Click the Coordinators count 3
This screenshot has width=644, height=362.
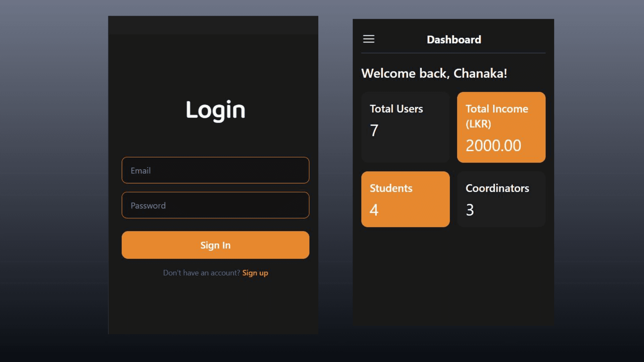coord(470,210)
